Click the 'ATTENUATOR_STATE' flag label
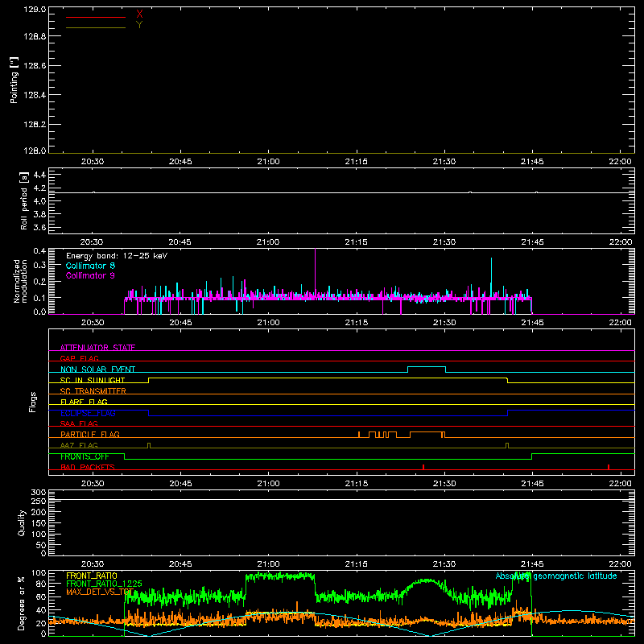Screen dimensions: 644x644 pyautogui.click(x=97, y=348)
